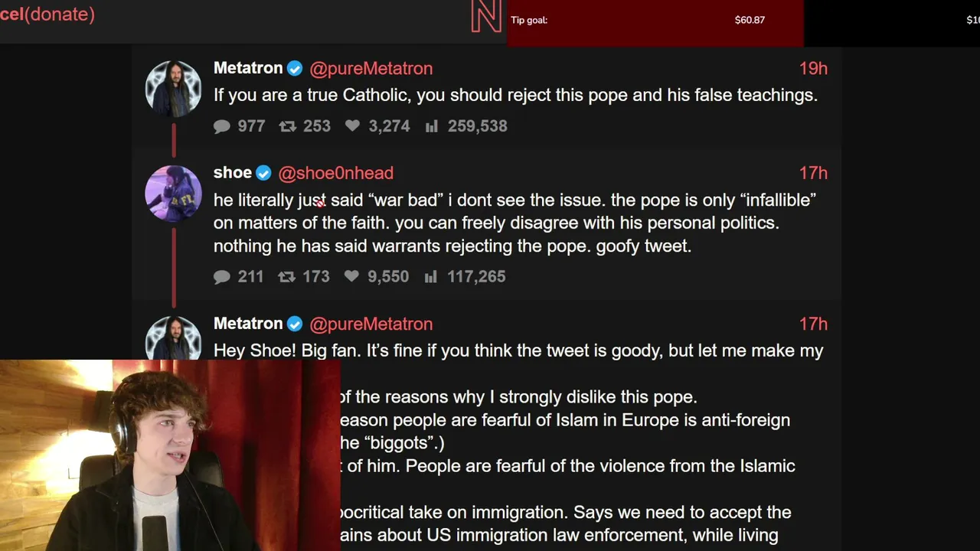The height and width of the screenshot is (551, 980).
Task: Retweet shoe's tweet with 173 retweets
Action: pos(286,277)
